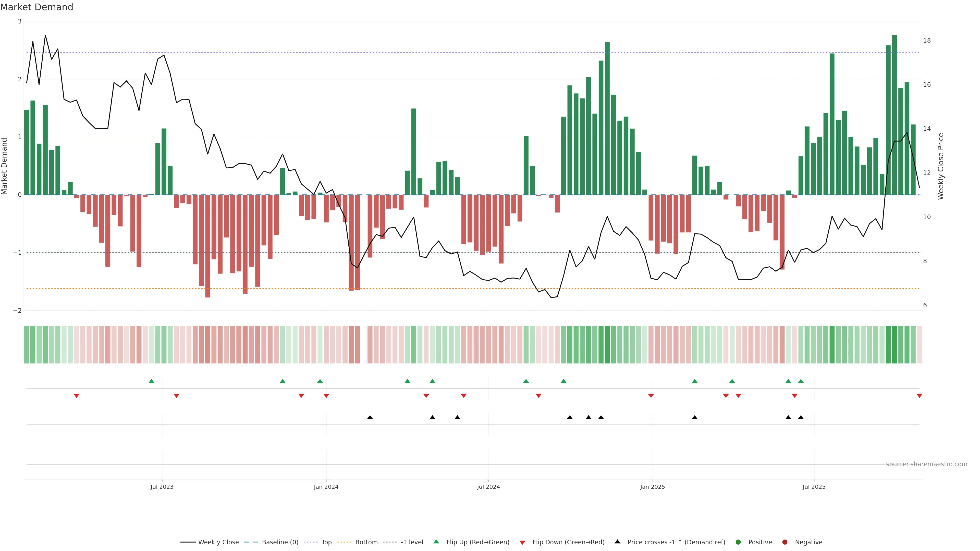Click red Flip Down triangle in legend
The image size is (980, 551).
522,543
